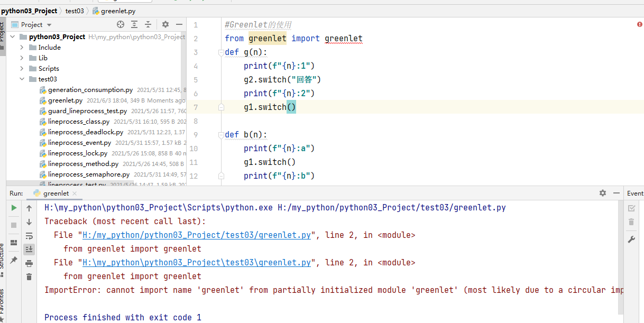Click the ImportError message in the console
The width and height of the screenshot is (644, 323).
coord(334,290)
